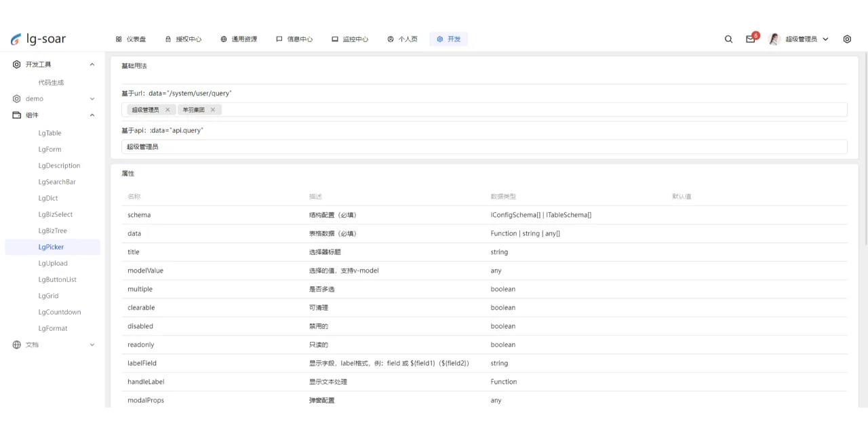
Task: Collapse the 组件 section chevron
Action: point(92,115)
